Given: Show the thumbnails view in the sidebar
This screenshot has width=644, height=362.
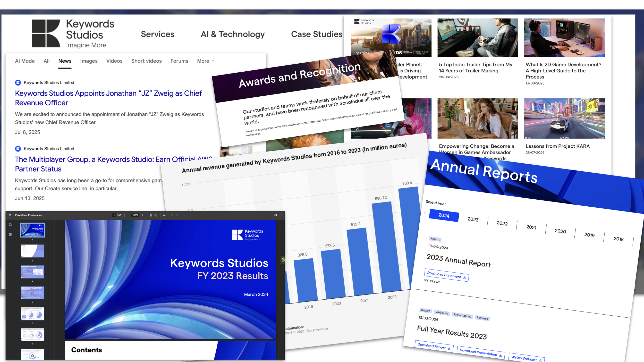Looking at the screenshot, I should click(x=10, y=225).
